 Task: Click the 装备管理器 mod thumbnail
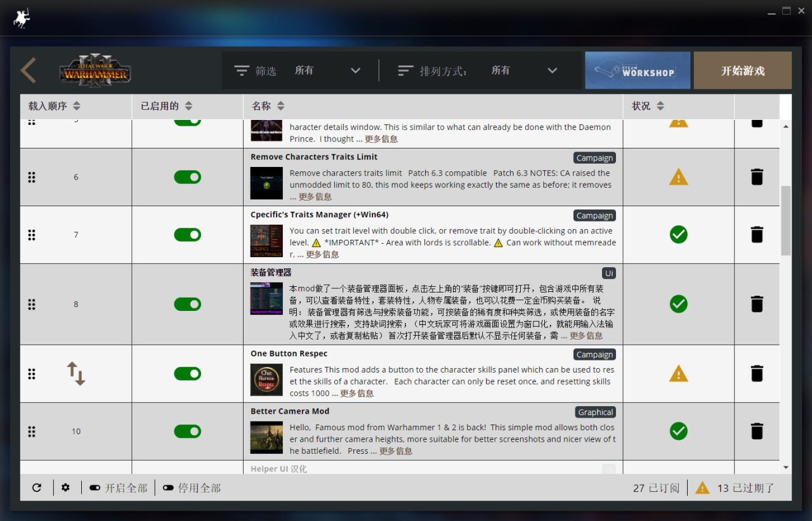(x=266, y=299)
